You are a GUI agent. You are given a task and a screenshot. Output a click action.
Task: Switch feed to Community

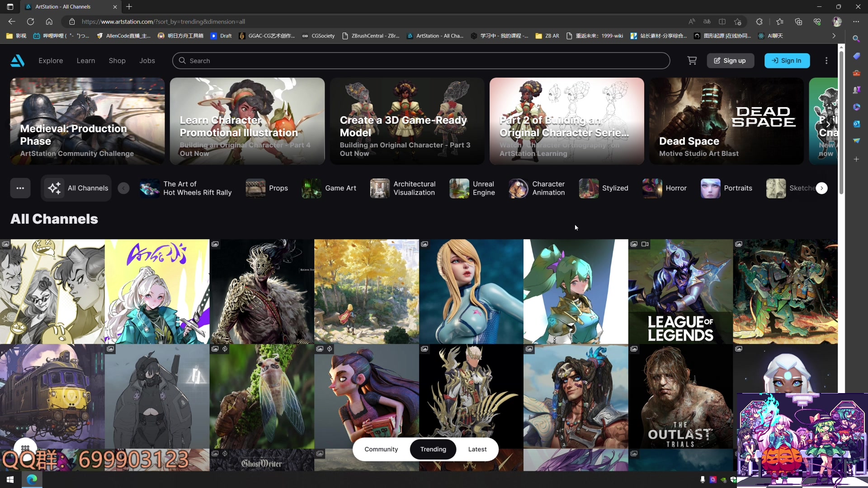click(381, 449)
